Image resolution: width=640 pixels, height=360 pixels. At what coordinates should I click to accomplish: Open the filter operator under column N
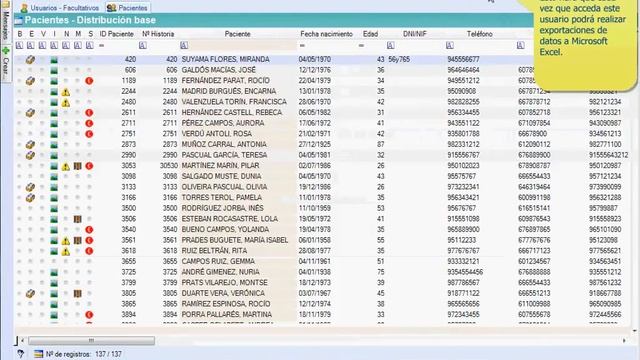point(66,46)
